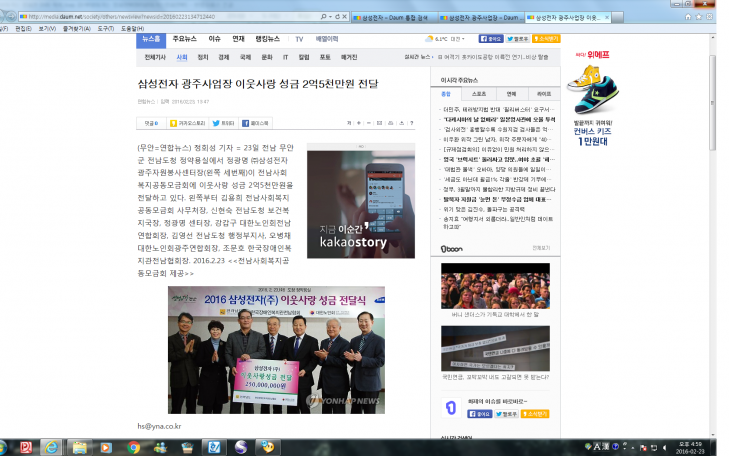
Task: Open the crowd photo in 1boon section
Action: (495, 286)
